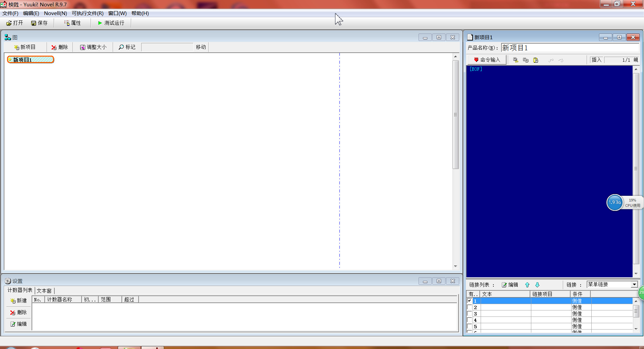Open 属性 properties from main toolbar

[72, 23]
